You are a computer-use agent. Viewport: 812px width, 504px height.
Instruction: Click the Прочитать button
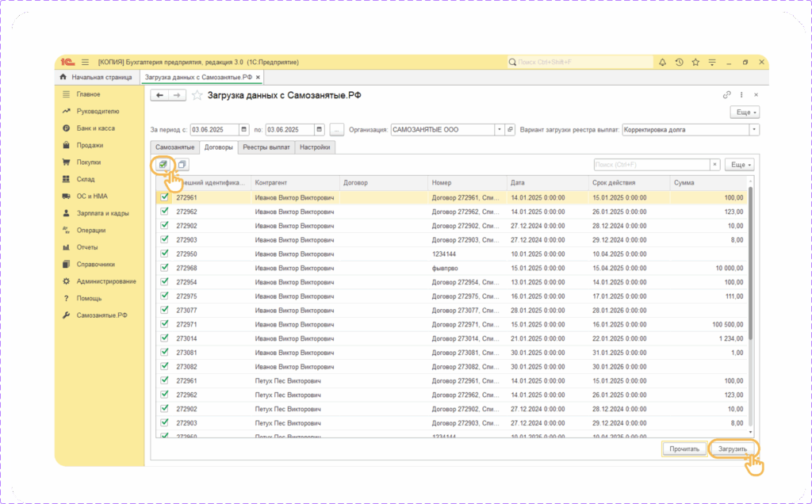683,449
